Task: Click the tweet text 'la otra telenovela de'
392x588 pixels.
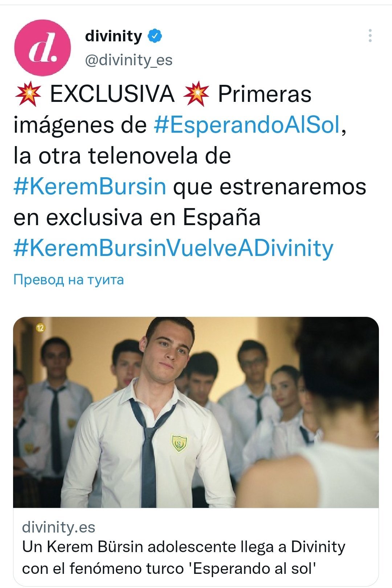Action: (122, 156)
